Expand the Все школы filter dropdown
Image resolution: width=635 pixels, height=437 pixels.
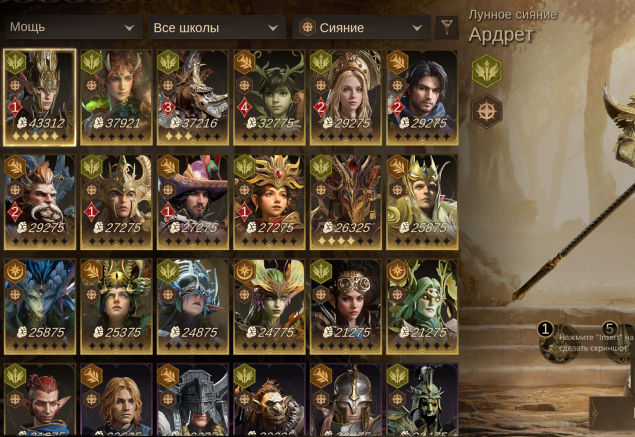217,28
